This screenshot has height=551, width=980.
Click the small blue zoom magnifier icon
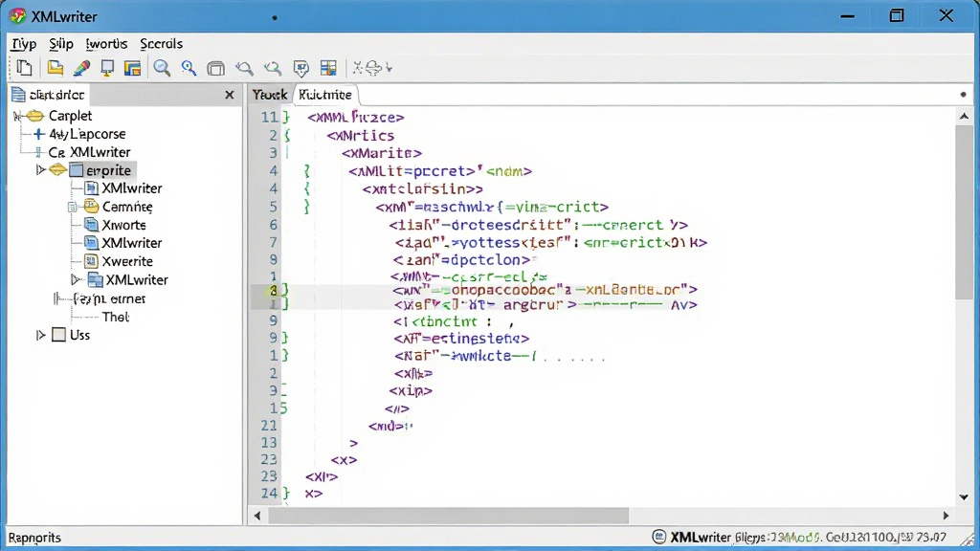[x=189, y=68]
